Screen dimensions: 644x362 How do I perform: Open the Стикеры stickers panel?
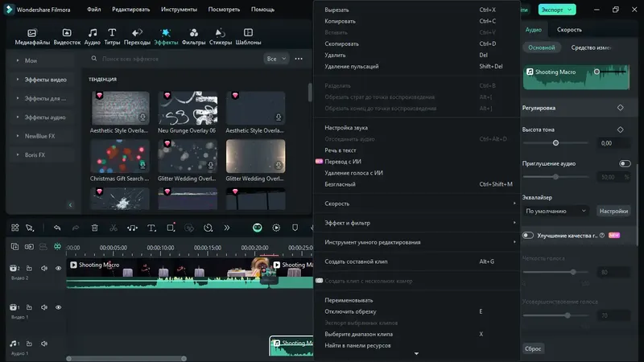[221, 36]
